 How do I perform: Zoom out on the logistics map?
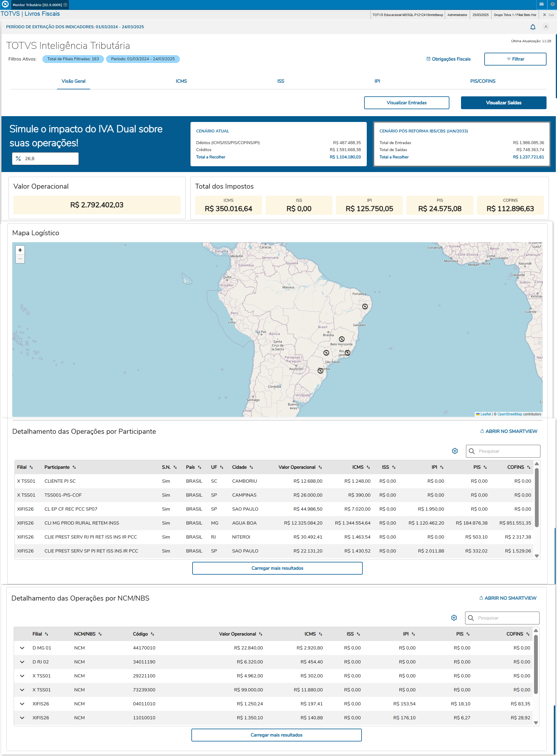point(20,259)
